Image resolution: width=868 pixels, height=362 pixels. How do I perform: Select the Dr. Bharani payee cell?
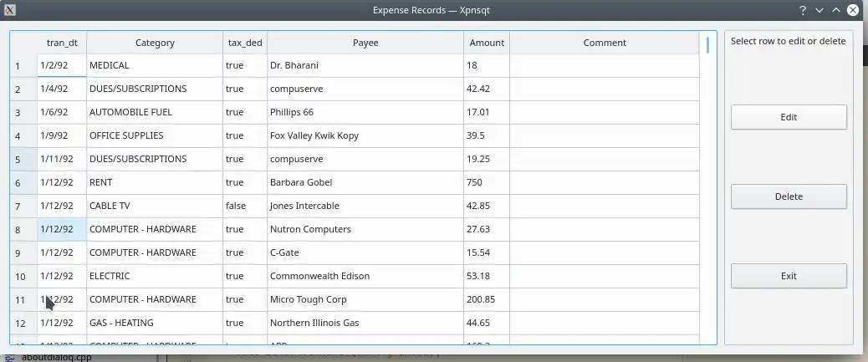click(x=365, y=65)
